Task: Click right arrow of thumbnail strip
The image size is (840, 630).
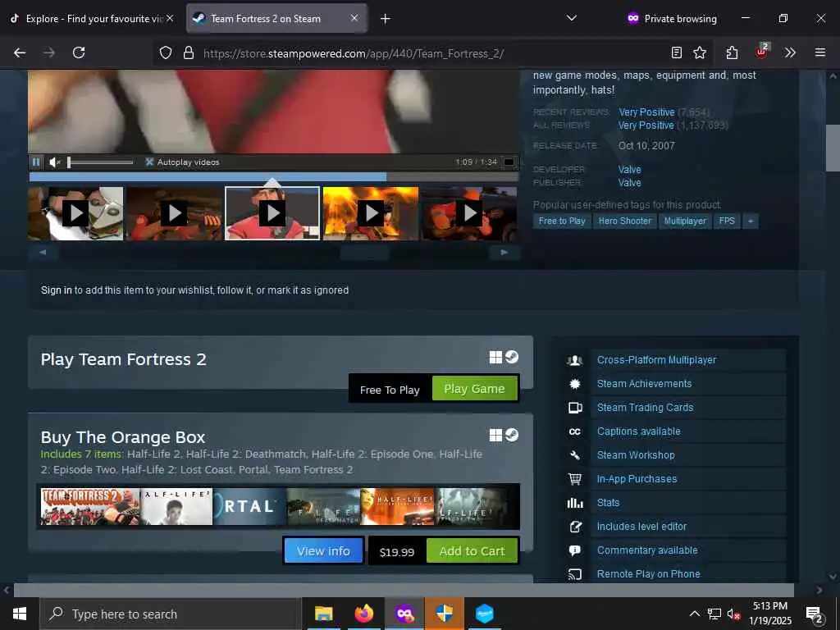Action: click(504, 252)
